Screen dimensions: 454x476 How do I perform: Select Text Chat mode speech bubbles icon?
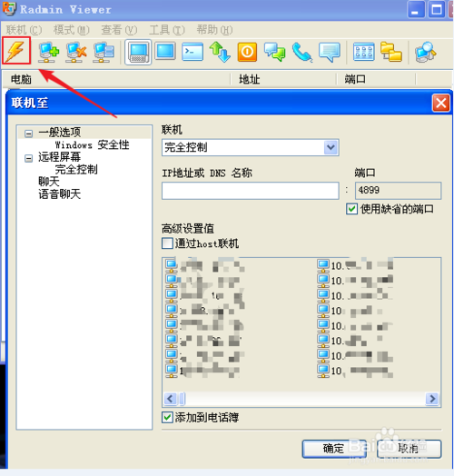pos(274,52)
